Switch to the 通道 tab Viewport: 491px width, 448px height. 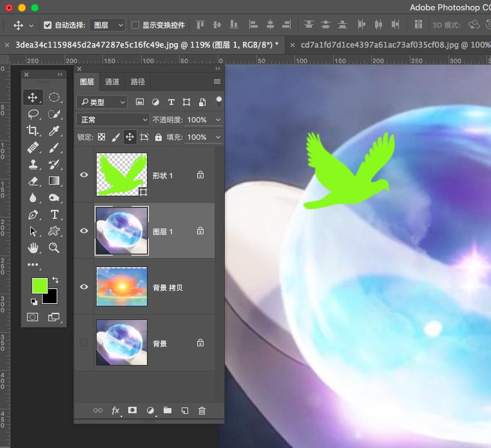pyautogui.click(x=112, y=82)
